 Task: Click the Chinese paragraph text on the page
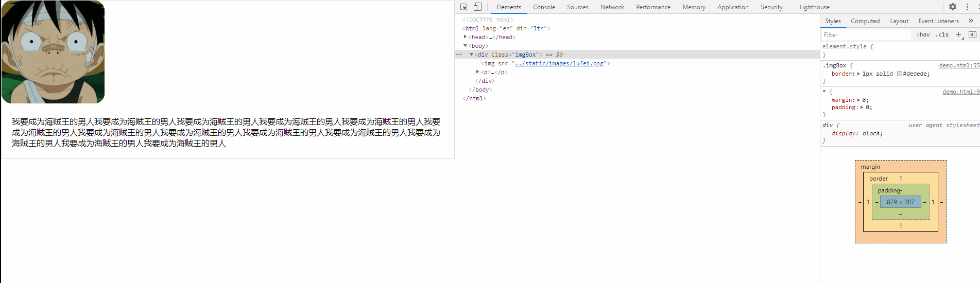click(x=226, y=132)
